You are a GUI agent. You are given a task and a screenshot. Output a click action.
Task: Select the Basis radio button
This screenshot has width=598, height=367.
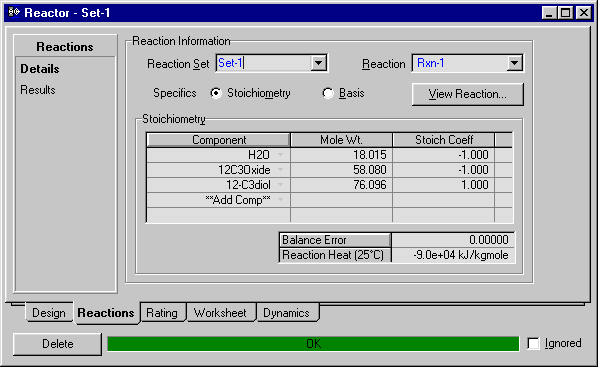click(x=328, y=93)
